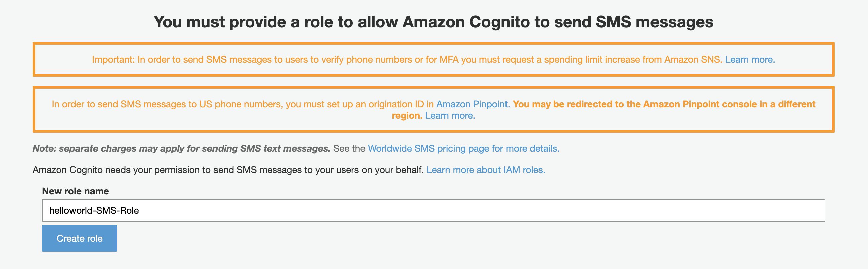Click the Cognito needs your permission sentence

pos(228,170)
